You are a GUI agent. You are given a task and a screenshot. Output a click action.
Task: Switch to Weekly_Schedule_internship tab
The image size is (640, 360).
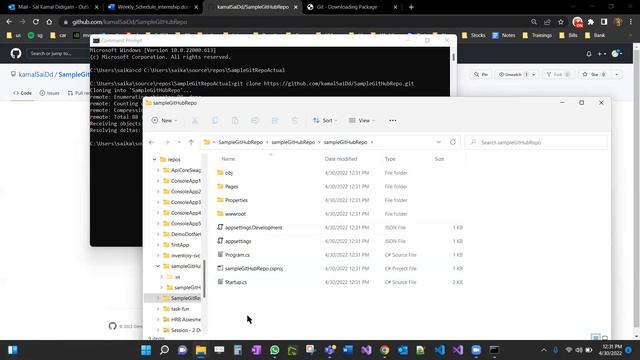[x=153, y=7]
